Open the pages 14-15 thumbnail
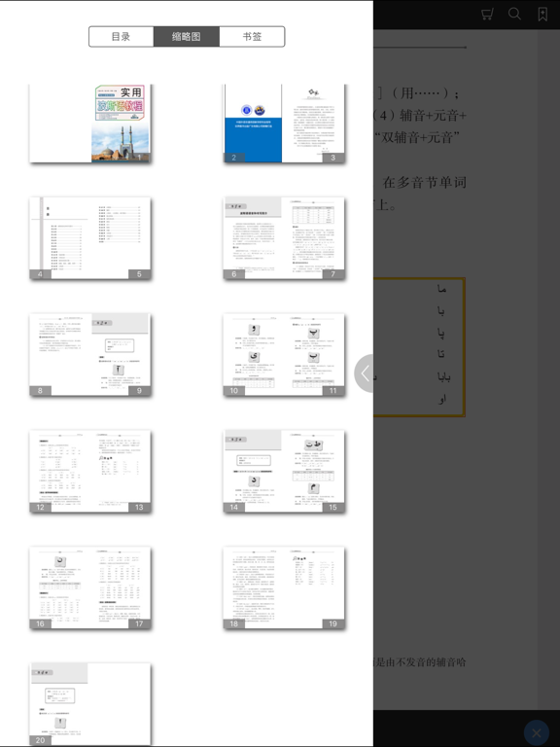 tap(284, 472)
